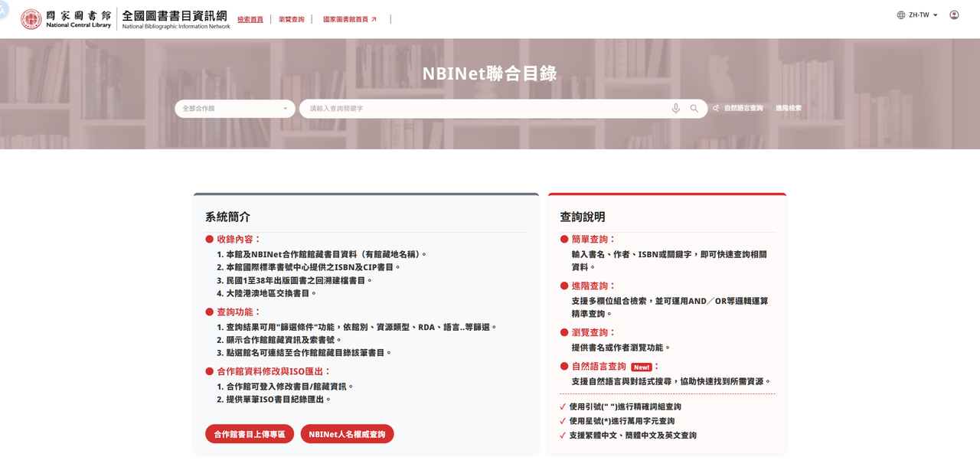Click the text 點選館名可連結至合作館館藏目錄該筆書目
This screenshot has height=467, width=980.
(x=309, y=353)
